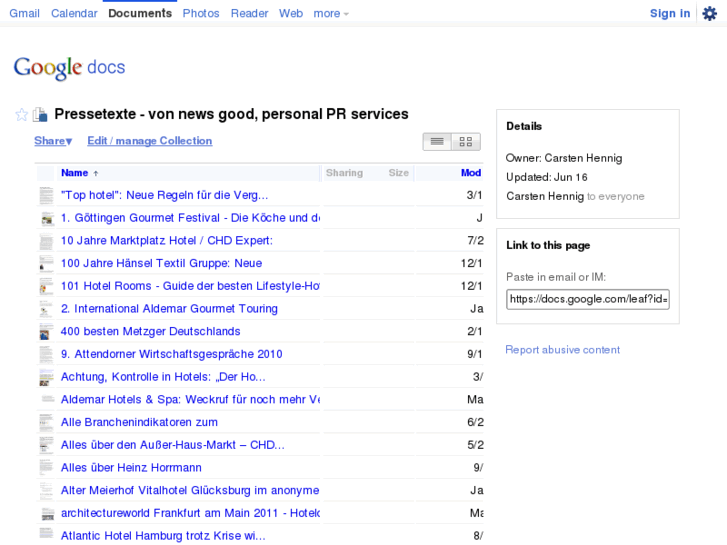Open 'architectureworld Frankfurt am Main 2011'
Image resolution: width=727 pixels, height=545 pixels.
(x=190, y=513)
